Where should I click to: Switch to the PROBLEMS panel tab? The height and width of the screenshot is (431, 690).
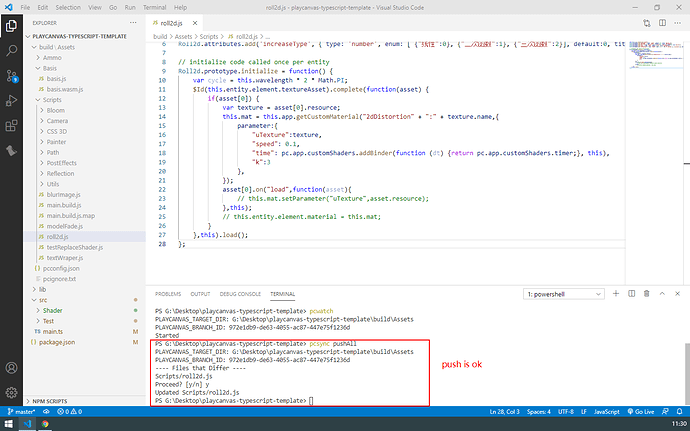point(168,294)
